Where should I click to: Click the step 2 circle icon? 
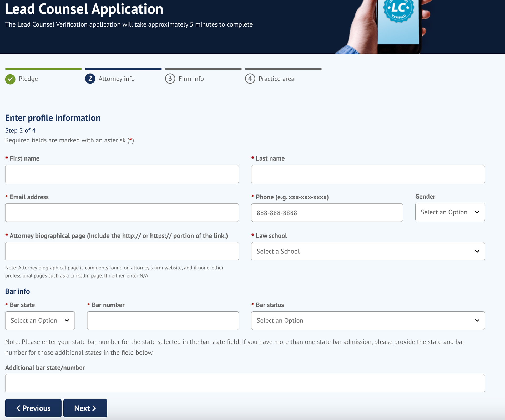(x=90, y=79)
